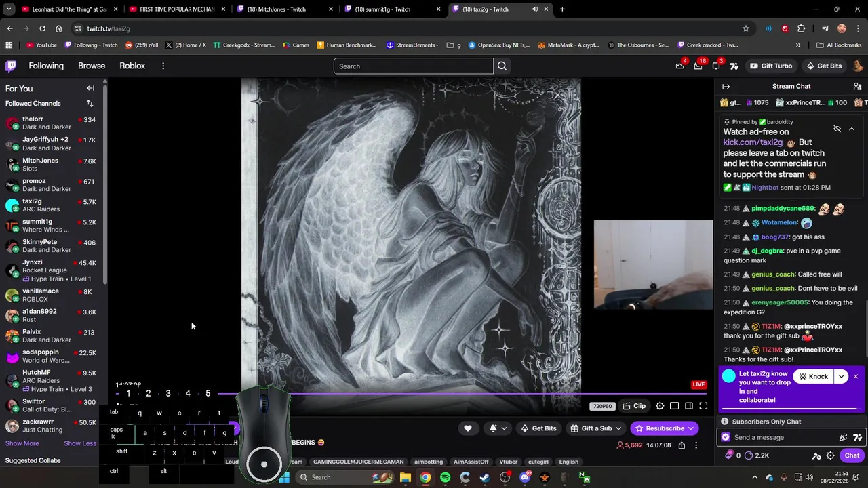Open video player settings gear
This screenshot has height=488, width=868.
660,406
